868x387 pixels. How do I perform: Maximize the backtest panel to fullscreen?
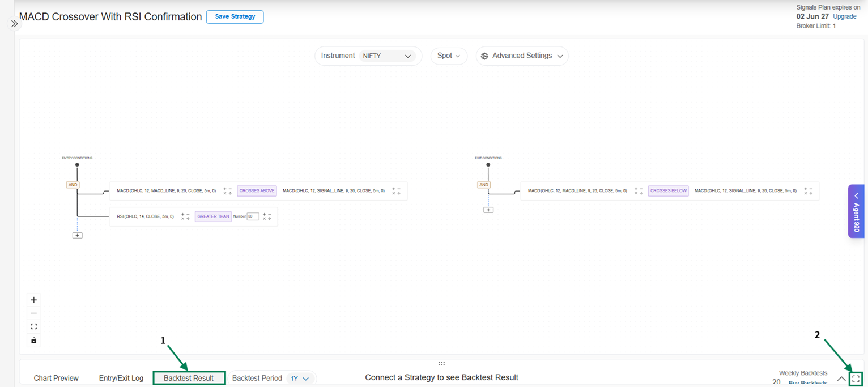pyautogui.click(x=856, y=379)
